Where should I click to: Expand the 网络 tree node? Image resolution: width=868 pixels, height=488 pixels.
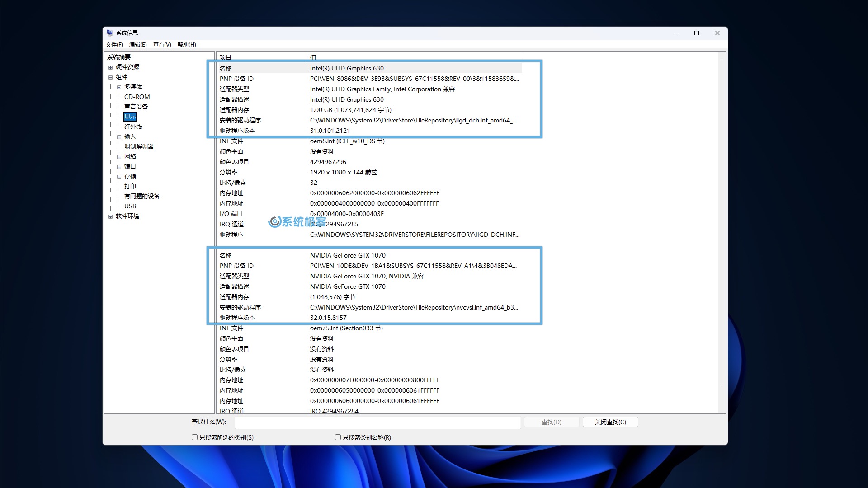119,156
